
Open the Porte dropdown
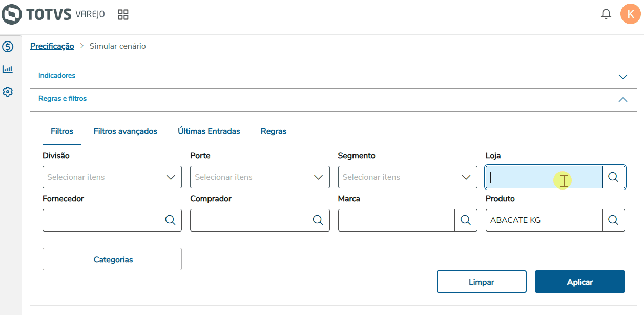click(260, 177)
